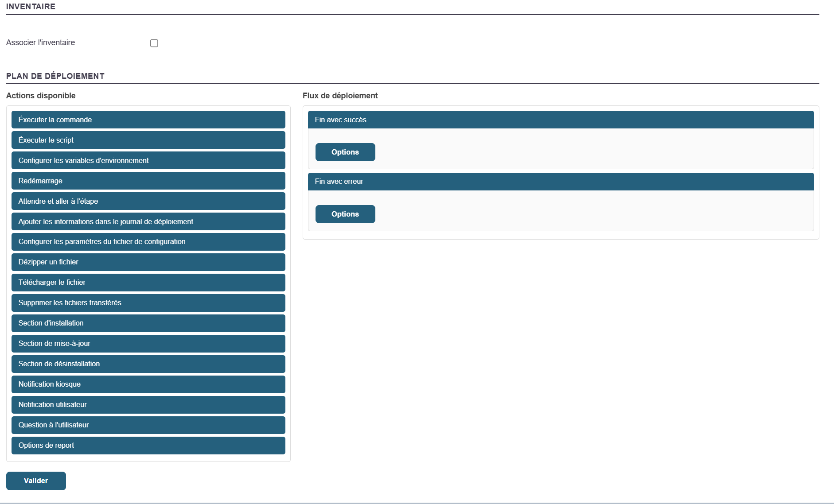Screen dimensions: 834x504
Task: Click Télécharger le fichier action
Action: click(148, 283)
